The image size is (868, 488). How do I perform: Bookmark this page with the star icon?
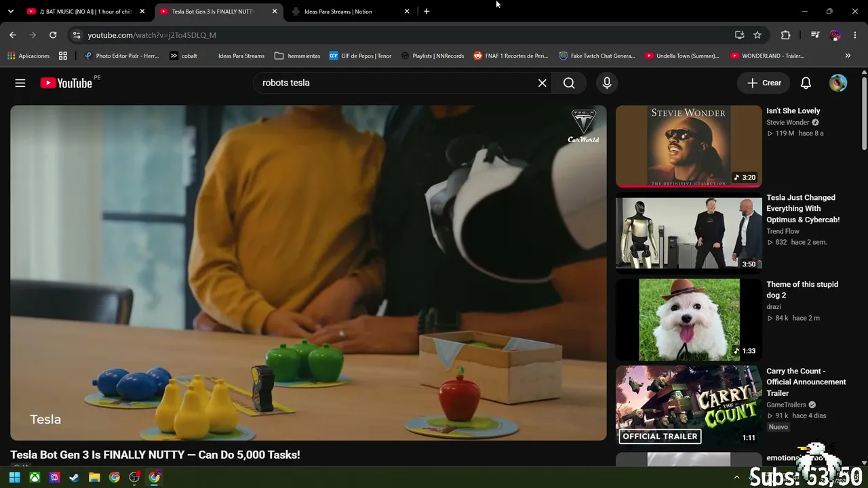757,35
